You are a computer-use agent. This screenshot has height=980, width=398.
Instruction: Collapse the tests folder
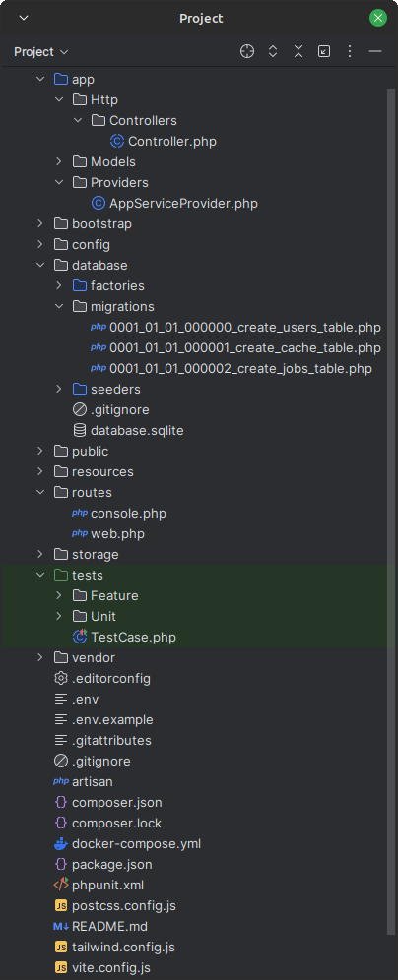(x=40, y=575)
